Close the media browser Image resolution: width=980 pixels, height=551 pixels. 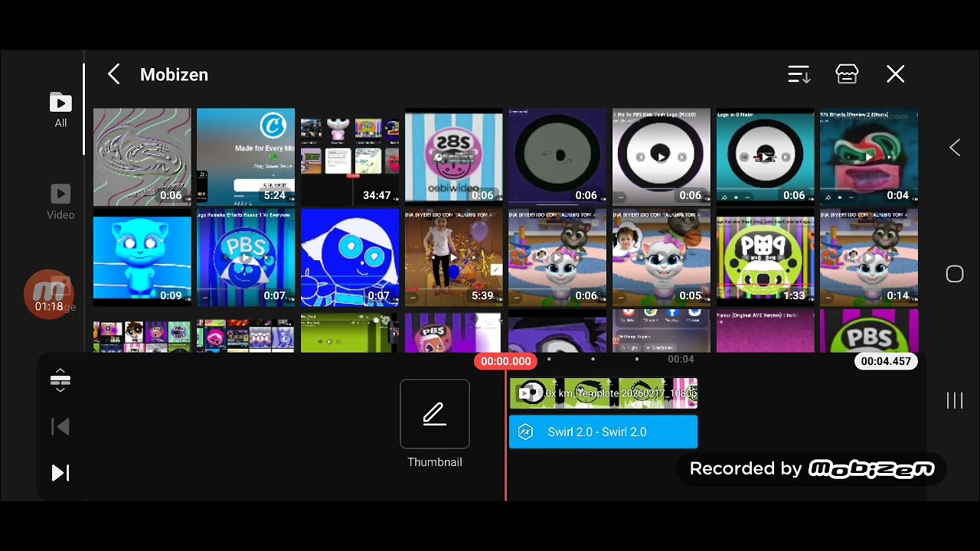pyautogui.click(x=896, y=74)
